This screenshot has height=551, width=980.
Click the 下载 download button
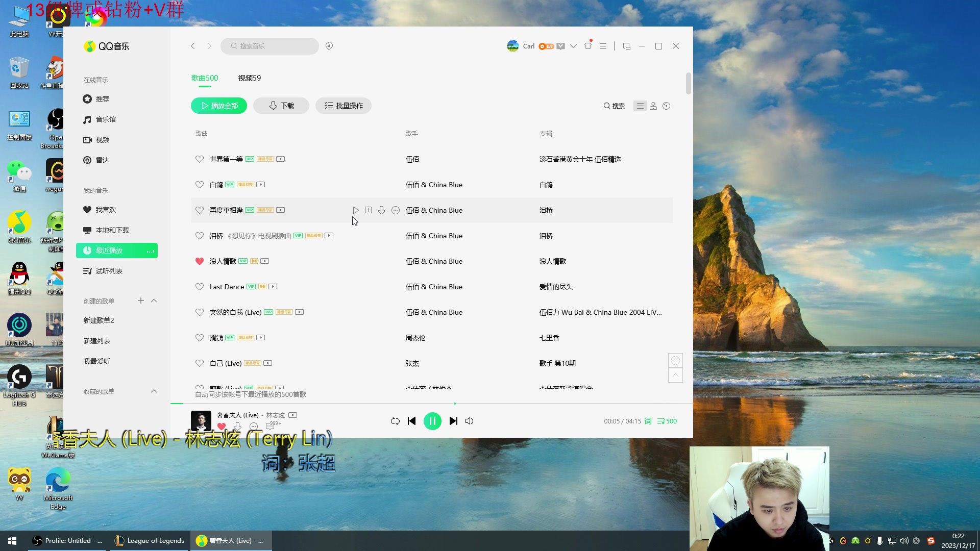[x=281, y=106]
